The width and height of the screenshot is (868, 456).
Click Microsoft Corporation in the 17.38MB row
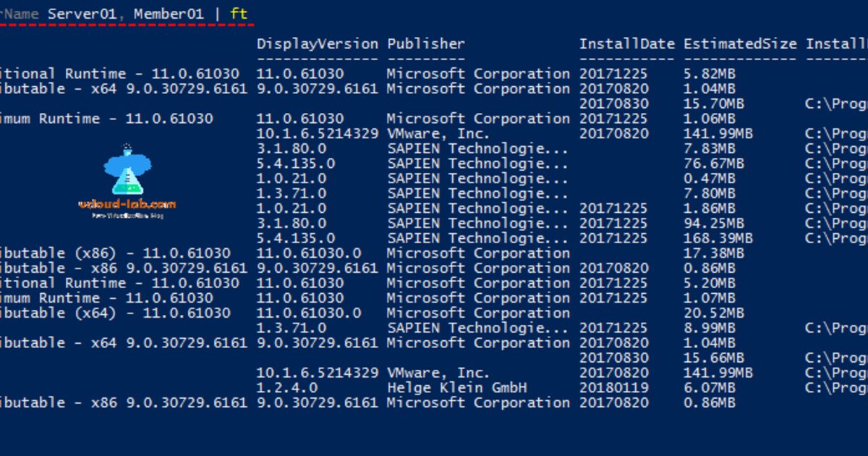pyautogui.click(x=478, y=253)
